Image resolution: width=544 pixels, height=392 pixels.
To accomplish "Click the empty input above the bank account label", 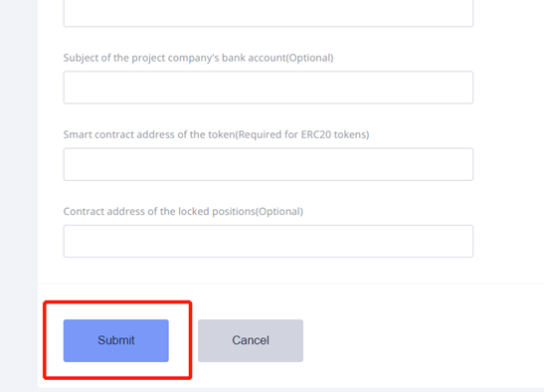I will 269,13.
